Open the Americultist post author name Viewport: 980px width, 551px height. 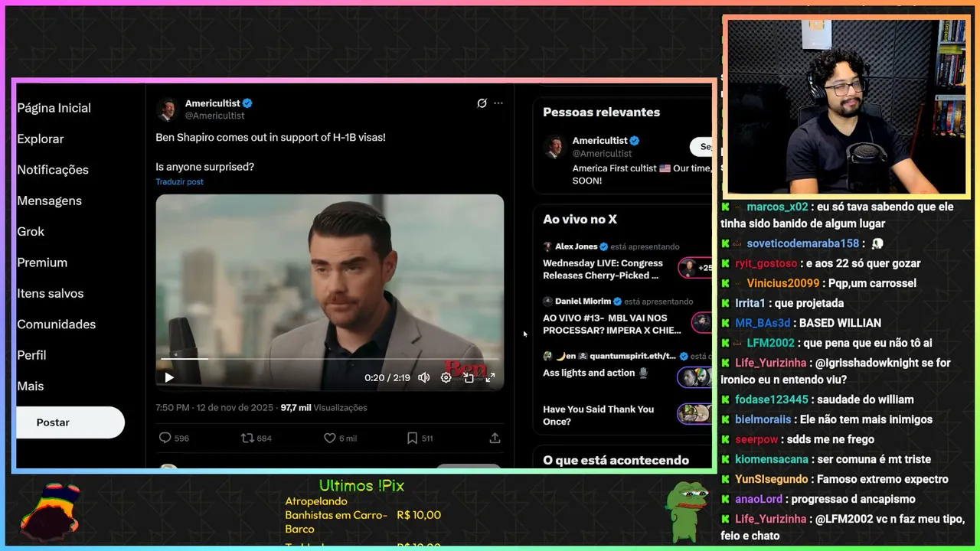[x=213, y=103]
